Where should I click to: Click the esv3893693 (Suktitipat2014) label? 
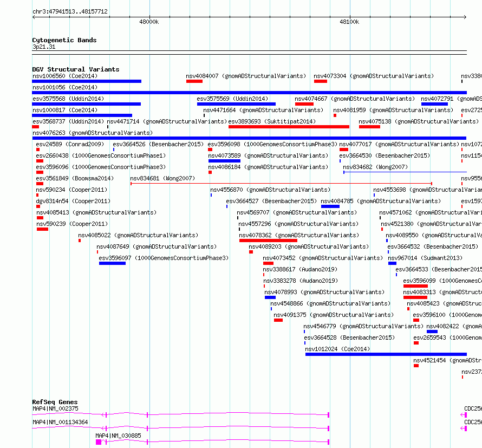tap(272, 121)
